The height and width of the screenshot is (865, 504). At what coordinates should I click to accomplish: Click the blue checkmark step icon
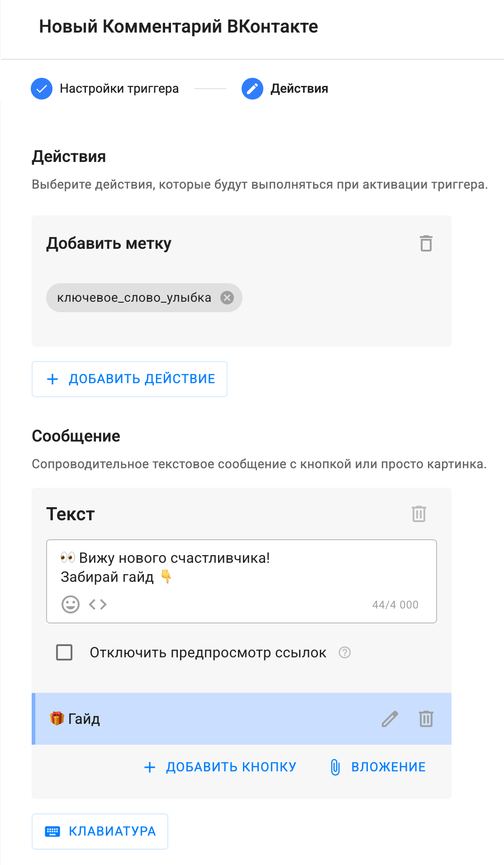(42, 89)
